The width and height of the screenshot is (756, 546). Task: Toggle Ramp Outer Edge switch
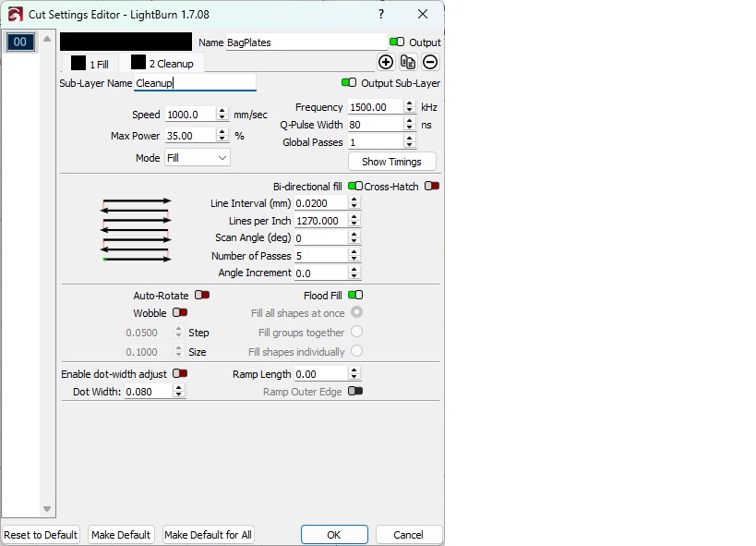point(355,391)
